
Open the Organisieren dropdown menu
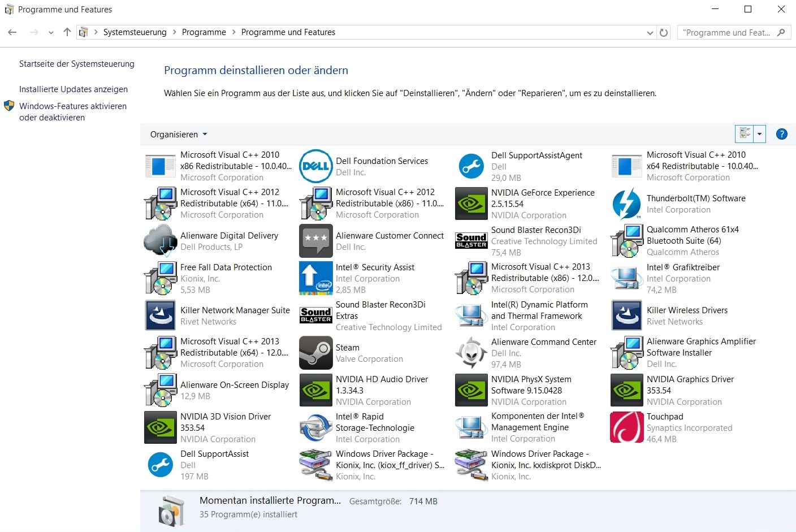(179, 135)
